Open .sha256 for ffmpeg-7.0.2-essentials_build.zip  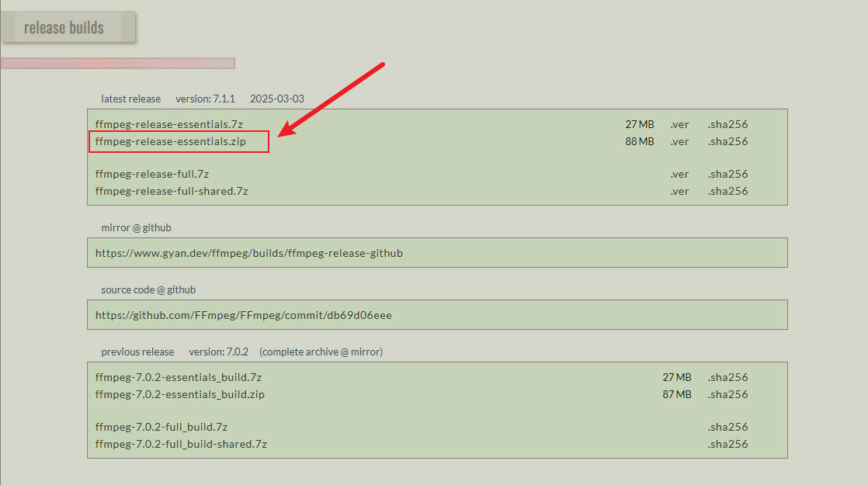(727, 394)
